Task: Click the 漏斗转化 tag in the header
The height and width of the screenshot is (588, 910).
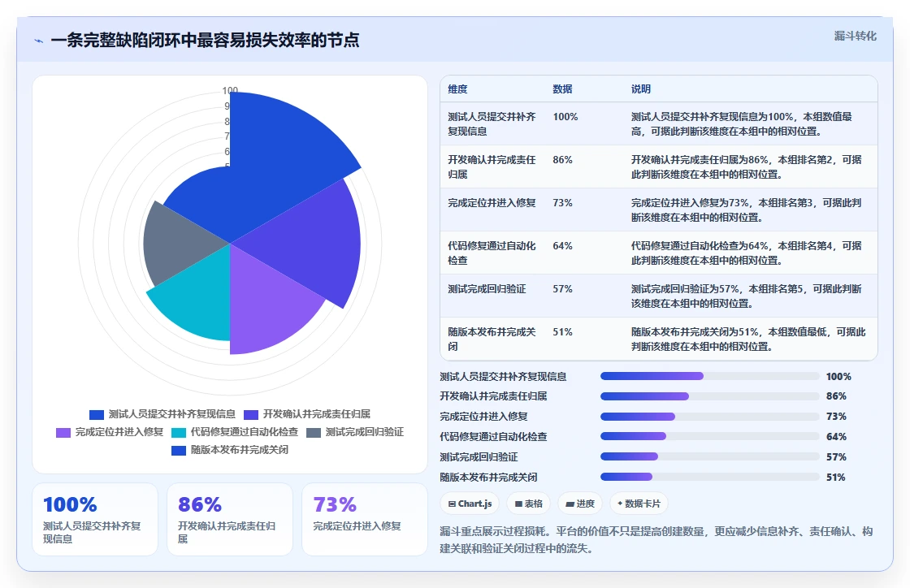Action: pyautogui.click(x=855, y=36)
